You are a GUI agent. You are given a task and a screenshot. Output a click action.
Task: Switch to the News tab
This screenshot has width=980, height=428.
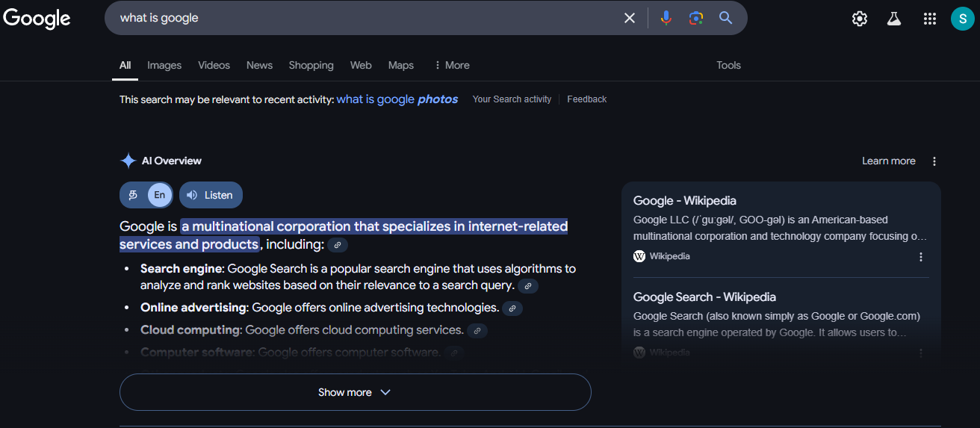[259, 65]
